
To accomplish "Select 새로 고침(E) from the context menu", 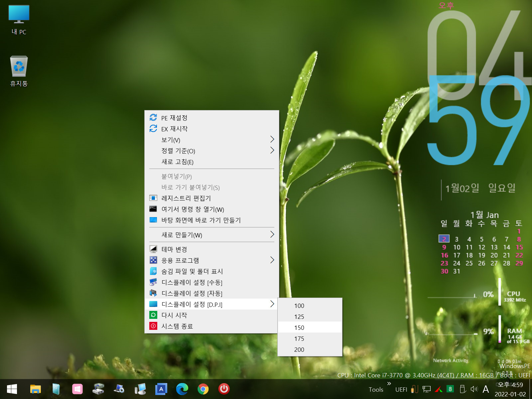I will click(x=211, y=162).
